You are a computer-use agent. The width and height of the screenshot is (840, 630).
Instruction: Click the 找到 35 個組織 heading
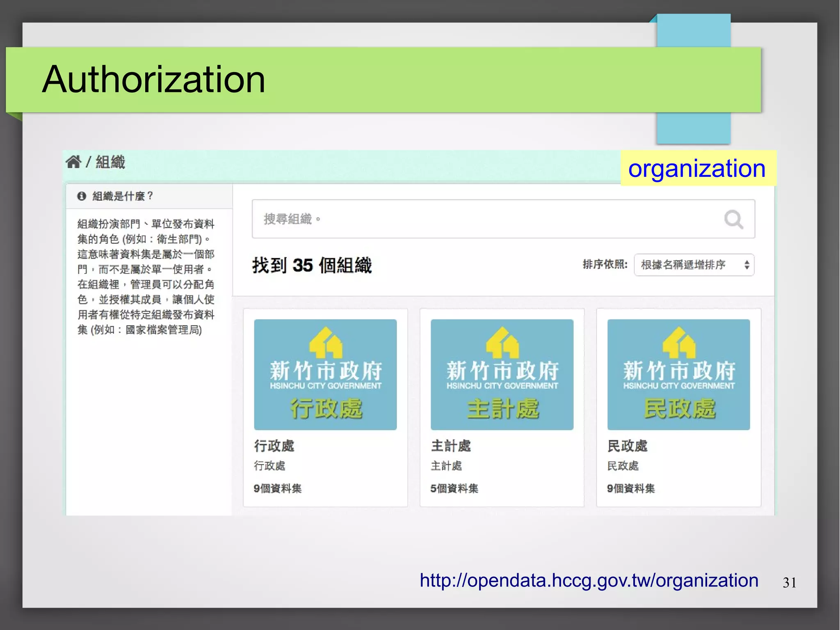coord(312,265)
